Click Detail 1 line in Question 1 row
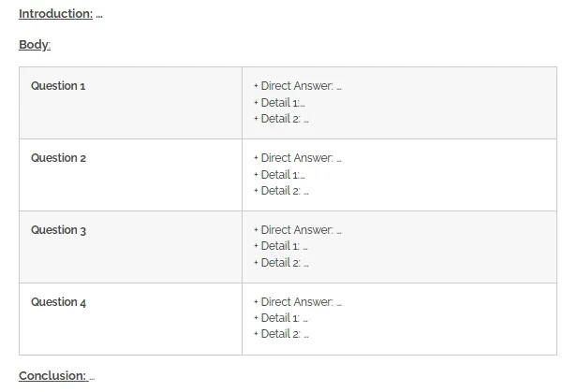The height and width of the screenshot is (392, 577). 279,102
